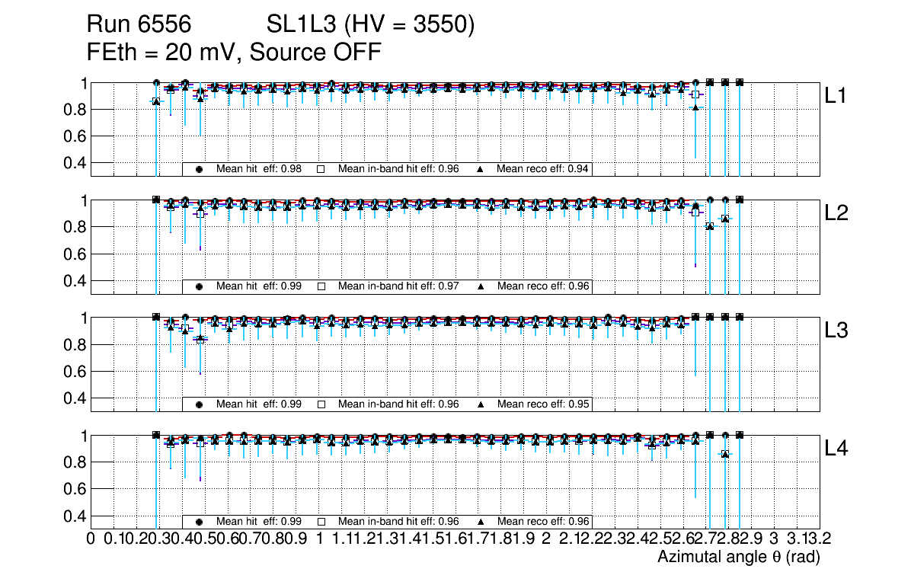
Task: Select the 'SL1L3 (HV = 3550)' title text
Action: tap(371, 25)
